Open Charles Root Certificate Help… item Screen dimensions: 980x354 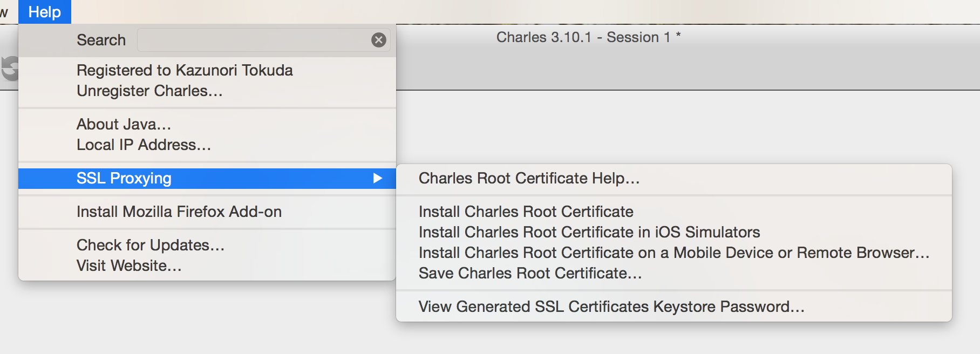(x=674, y=178)
